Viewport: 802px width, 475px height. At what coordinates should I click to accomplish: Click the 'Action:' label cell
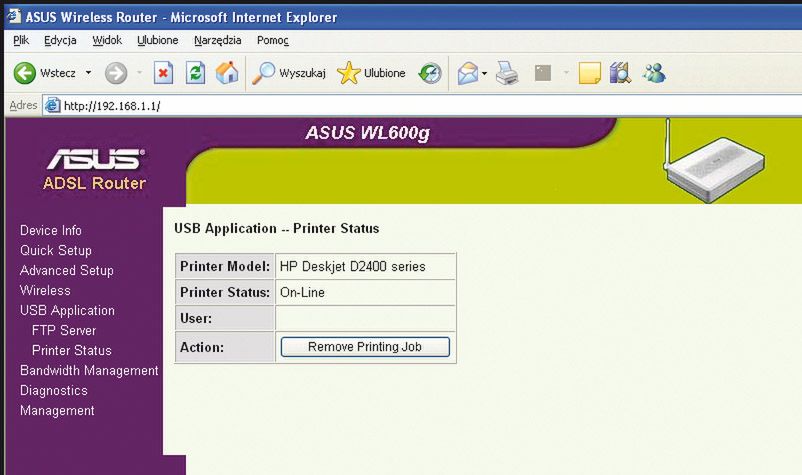pyautogui.click(x=225, y=347)
